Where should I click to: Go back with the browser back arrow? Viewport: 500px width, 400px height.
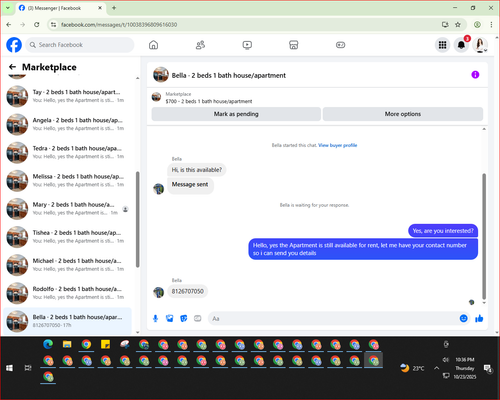coord(9,24)
